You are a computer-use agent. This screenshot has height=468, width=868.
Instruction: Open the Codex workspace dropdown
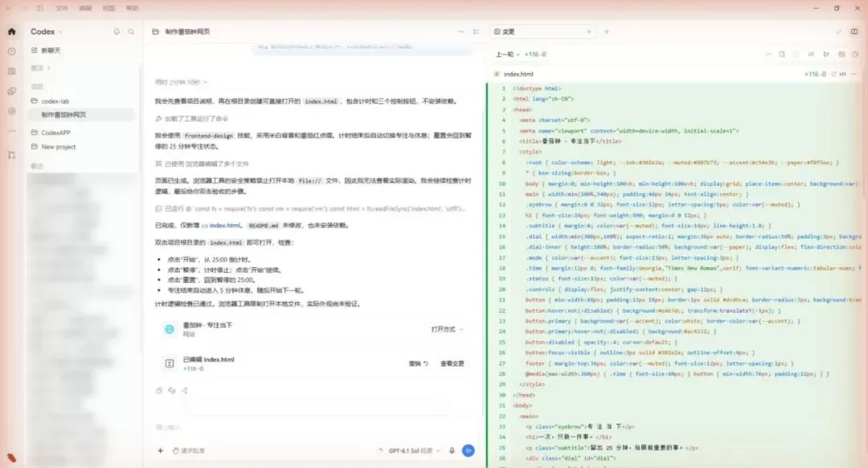[47, 31]
